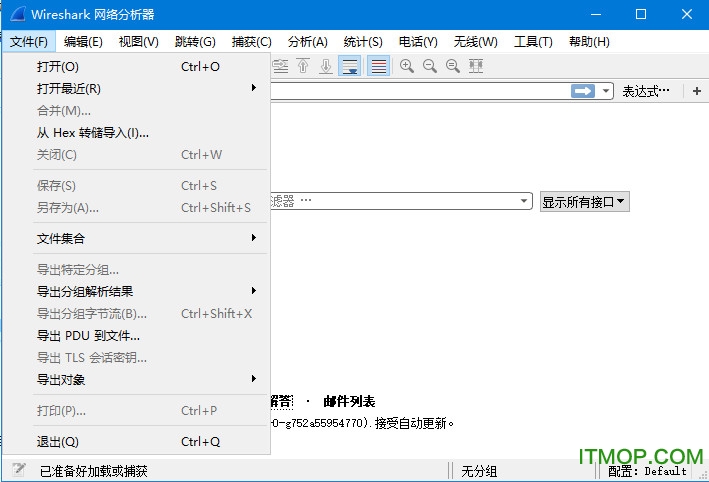Click the zoom out magnifier icon
The height and width of the screenshot is (482, 709).
coord(430,66)
